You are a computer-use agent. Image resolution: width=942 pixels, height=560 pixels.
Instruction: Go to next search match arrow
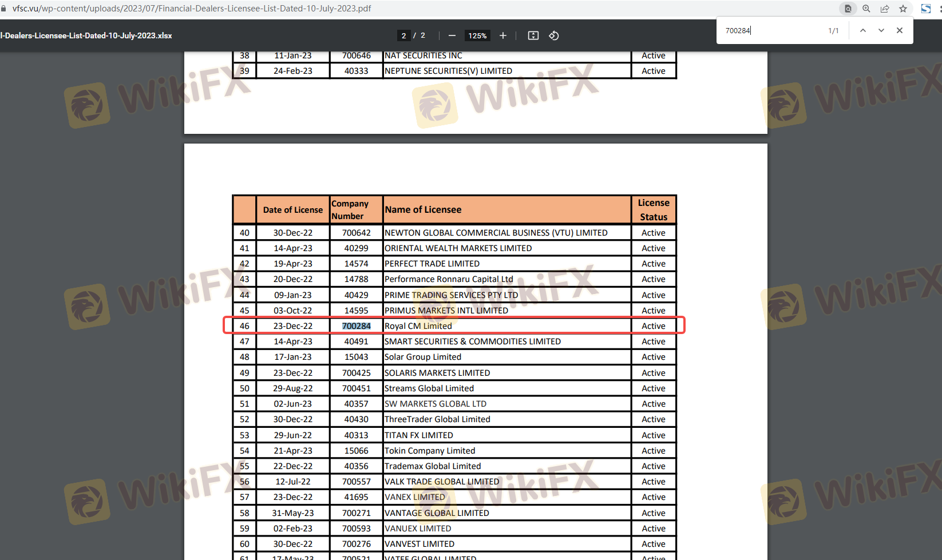[x=881, y=30]
